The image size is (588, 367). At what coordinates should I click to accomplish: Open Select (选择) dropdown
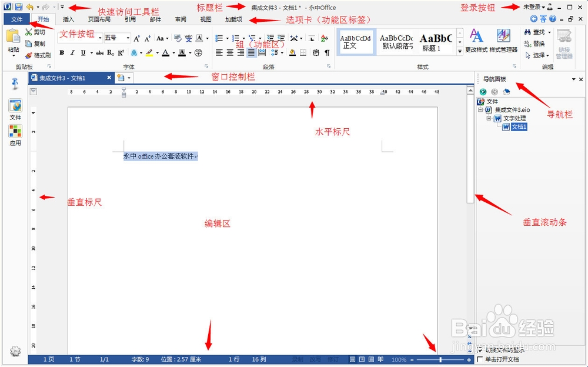pyautogui.click(x=538, y=55)
